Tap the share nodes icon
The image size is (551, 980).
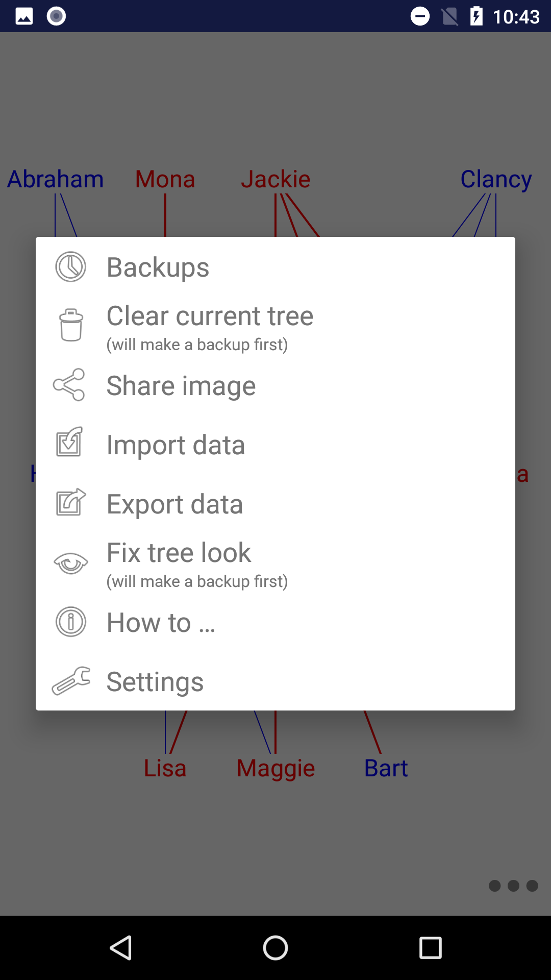69,385
